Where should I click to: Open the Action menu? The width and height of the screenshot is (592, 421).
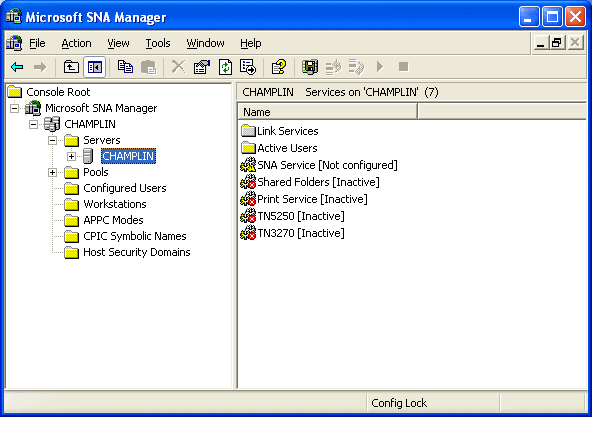click(x=76, y=43)
